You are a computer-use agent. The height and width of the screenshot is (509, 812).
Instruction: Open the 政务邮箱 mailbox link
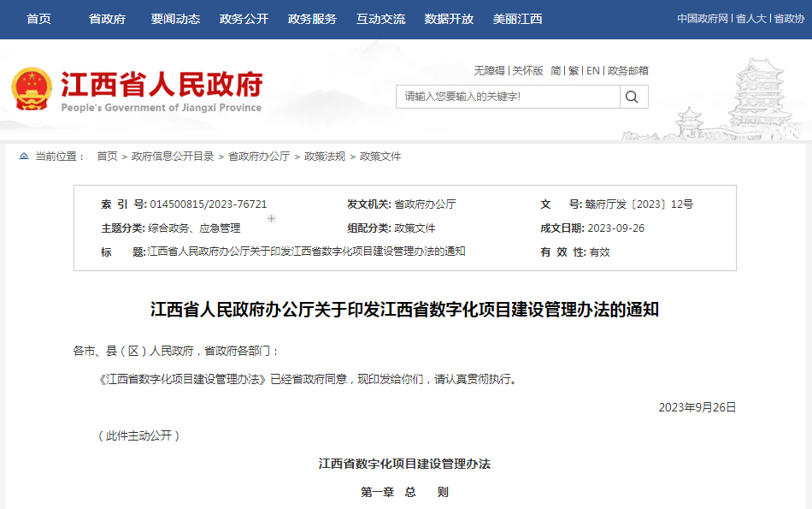click(627, 71)
